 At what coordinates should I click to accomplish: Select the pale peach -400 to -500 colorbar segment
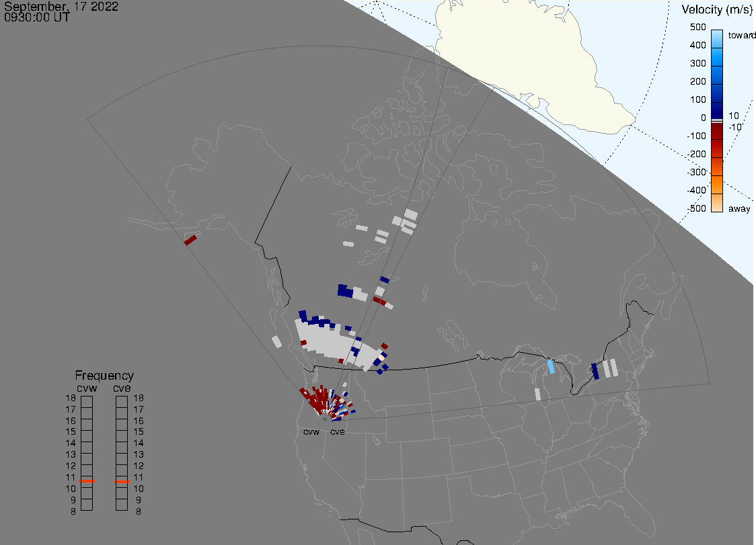pos(717,203)
